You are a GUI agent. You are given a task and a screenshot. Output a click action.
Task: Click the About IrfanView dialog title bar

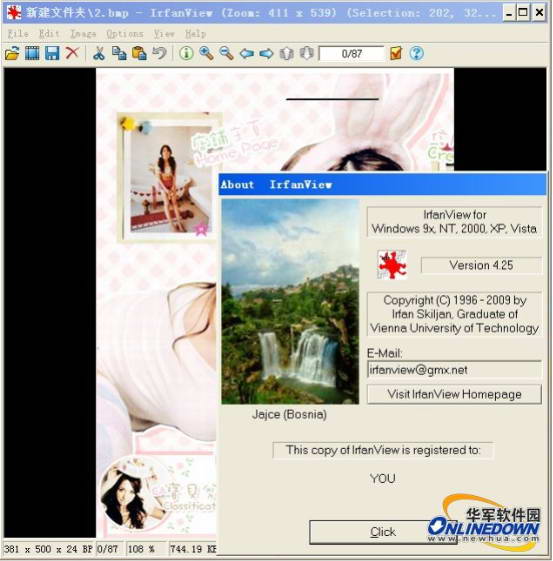point(382,184)
